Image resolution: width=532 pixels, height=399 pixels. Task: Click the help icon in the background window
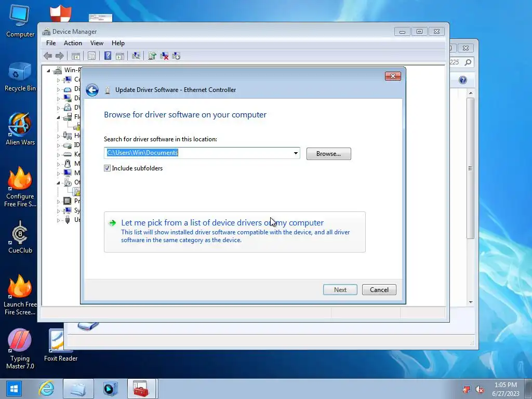463,80
